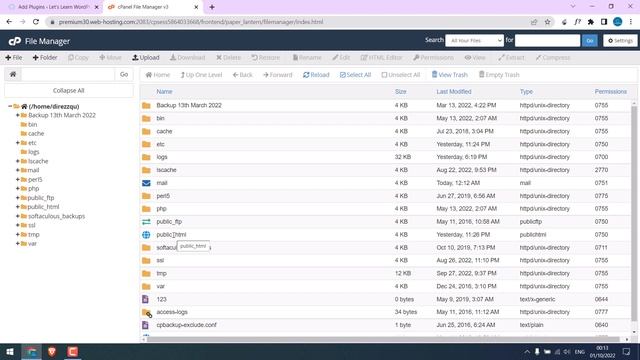Viewport: 640px width, 360px height.
Task: Click View in the toolbar
Action: [475, 58]
